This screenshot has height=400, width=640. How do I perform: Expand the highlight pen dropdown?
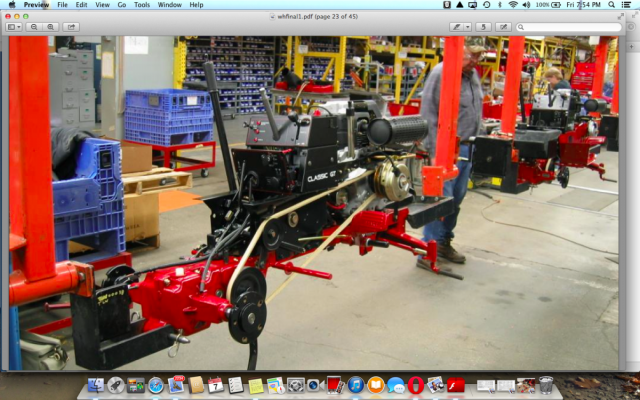pos(468,27)
